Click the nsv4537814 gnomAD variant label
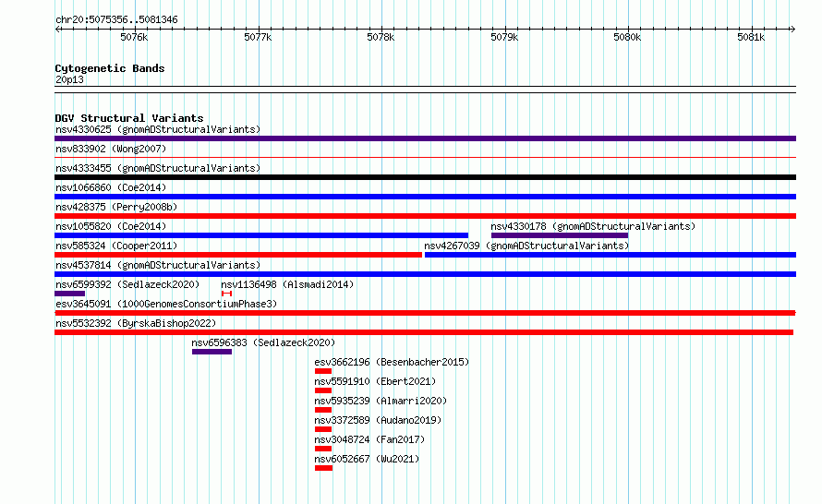The image size is (822, 504). coord(158,265)
